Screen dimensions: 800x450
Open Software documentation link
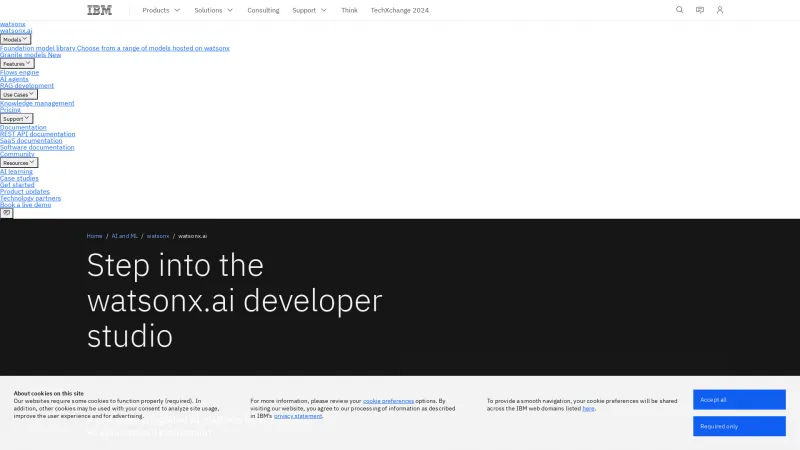37,147
